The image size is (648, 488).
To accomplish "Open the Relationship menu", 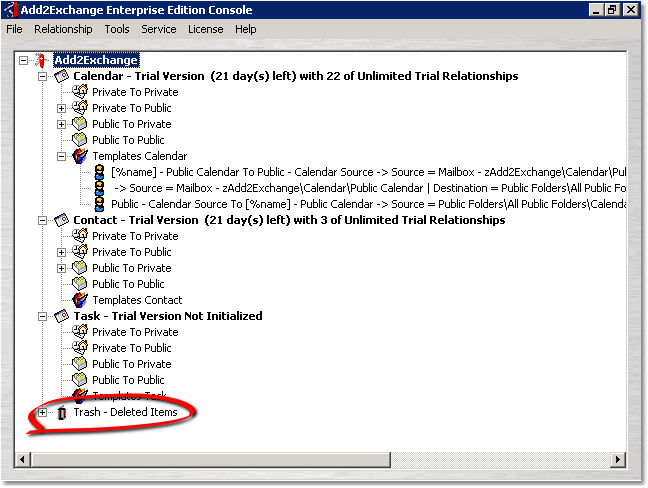I will 63,29.
